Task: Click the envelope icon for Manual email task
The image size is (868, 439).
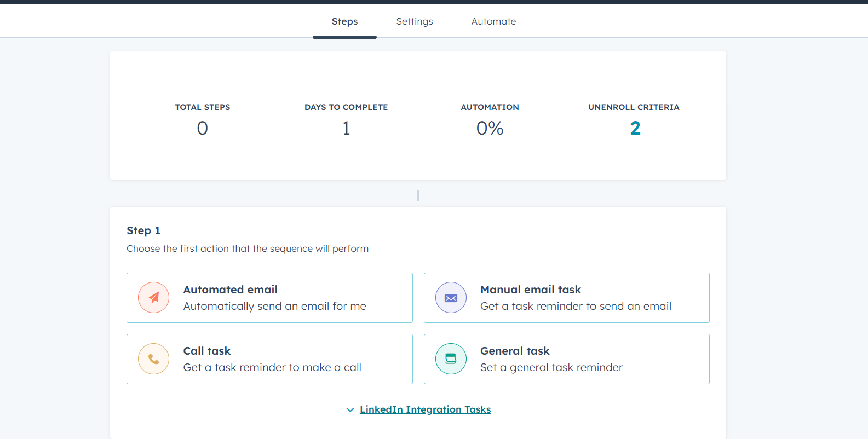Action: (x=451, y=298)
